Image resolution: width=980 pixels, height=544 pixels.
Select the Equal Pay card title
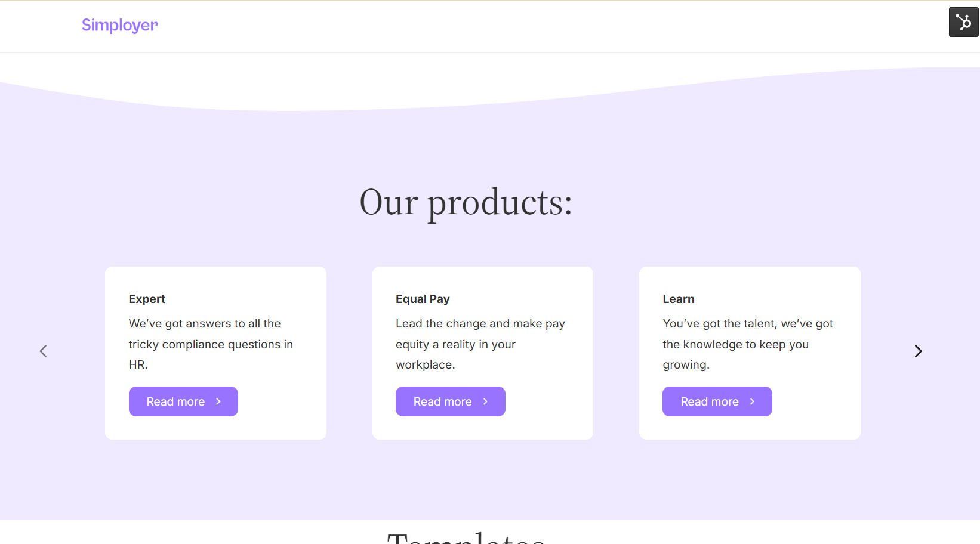(423, 299)
